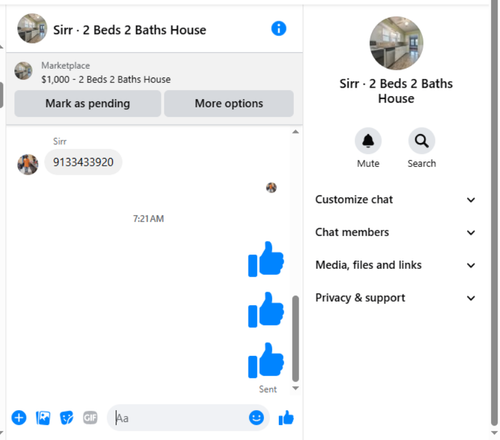Click details panel title 'Sirr · 2 Beds 2 Baths House'

click(x=396, y=91)
